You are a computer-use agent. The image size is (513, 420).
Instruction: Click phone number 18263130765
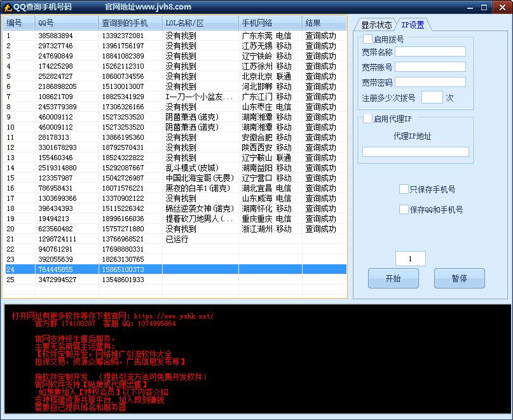123,259
